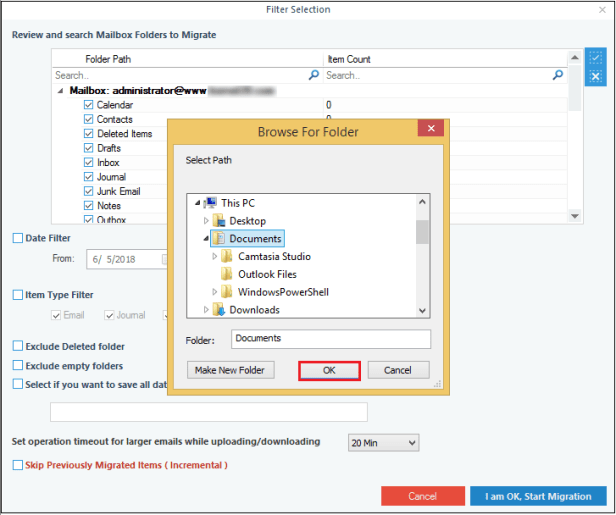The image size is (616, 515).
Task: Click the Folder Path search magnifier icon
Action: (314, 75)
